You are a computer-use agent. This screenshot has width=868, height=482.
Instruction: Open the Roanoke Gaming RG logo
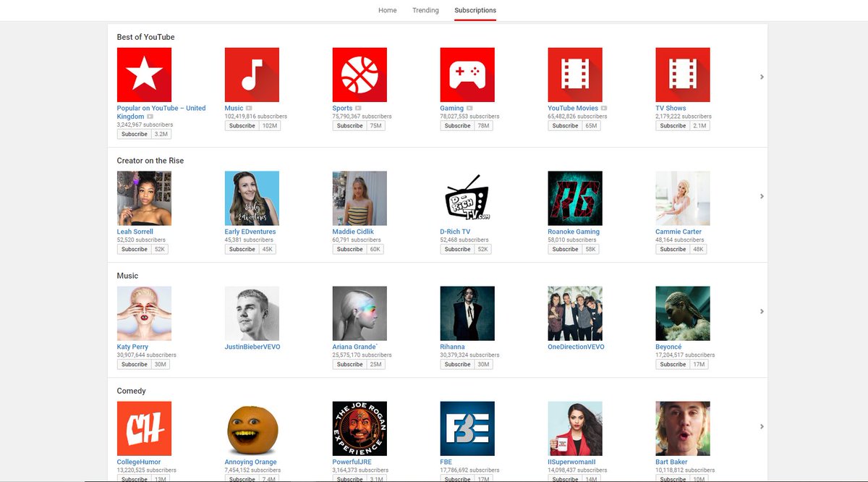575,198
